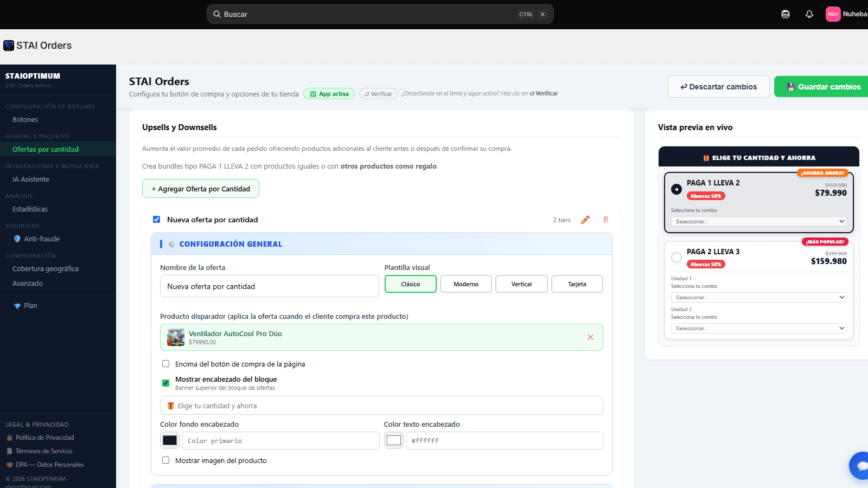Enable Encima del botón de compra checkbox
This screenshot has width=868, height=488.
[x=166, y=364]
